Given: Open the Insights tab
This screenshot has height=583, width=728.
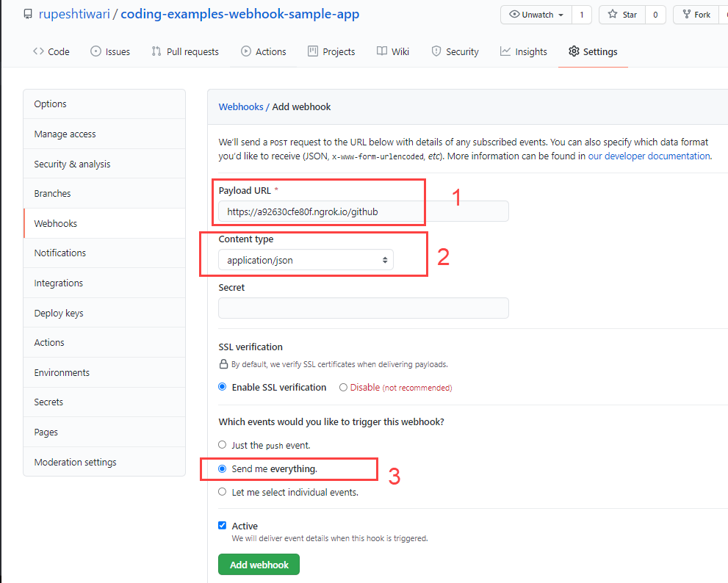Looking at the screenshot, I should point(523,51).
